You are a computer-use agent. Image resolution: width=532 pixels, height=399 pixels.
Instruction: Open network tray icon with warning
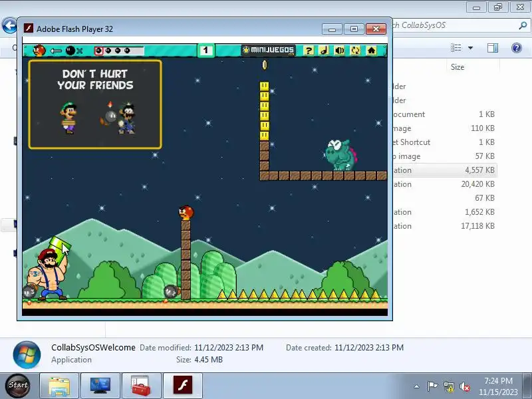click(448, 386)
